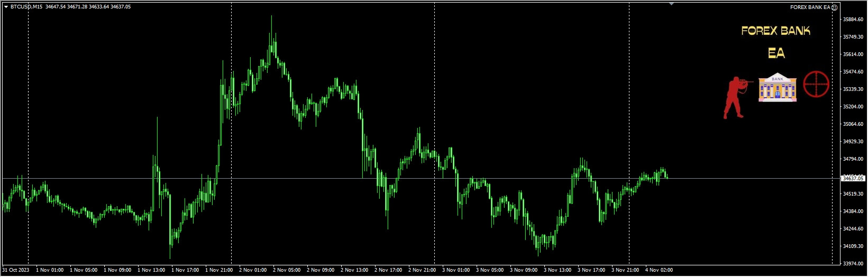Click the yellow FOREX BANK logo text
Screen dimensions: 868x277
coord(775,31)
